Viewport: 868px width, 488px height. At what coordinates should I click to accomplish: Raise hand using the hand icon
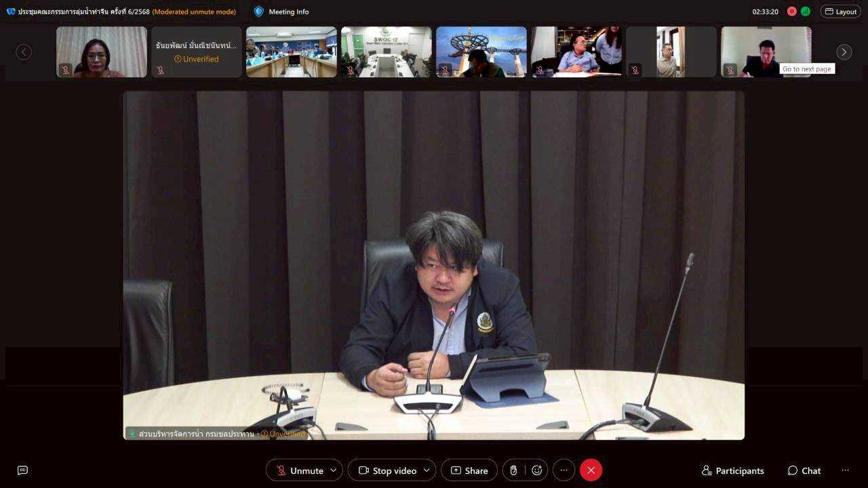[514, 470]
